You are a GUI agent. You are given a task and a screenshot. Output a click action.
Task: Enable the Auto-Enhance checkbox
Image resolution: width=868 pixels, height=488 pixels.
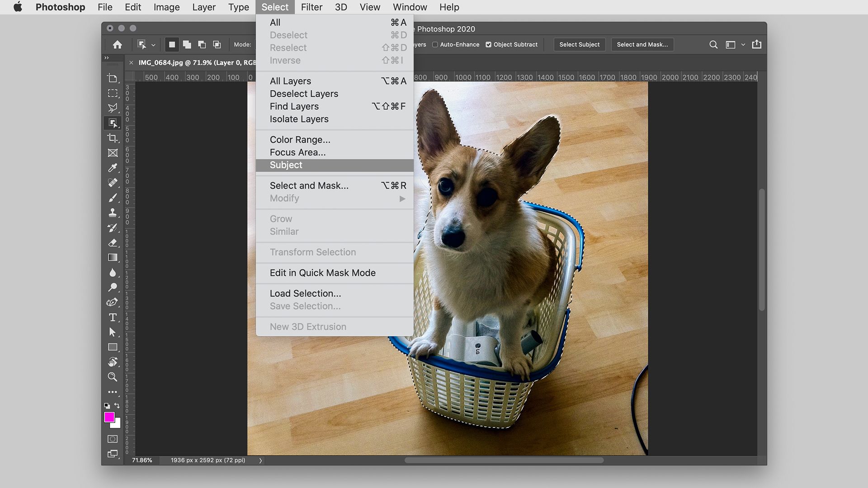pyautogui.click(x=435, y=44)
